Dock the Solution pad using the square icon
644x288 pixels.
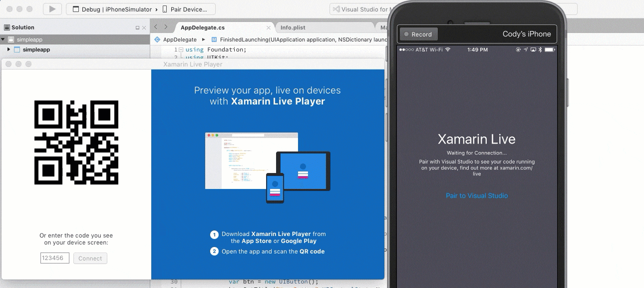coord(138,28)
